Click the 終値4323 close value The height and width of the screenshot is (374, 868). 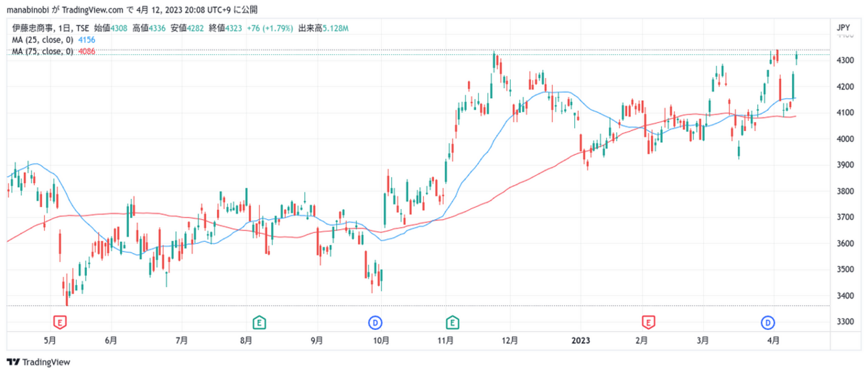point(226,28)
